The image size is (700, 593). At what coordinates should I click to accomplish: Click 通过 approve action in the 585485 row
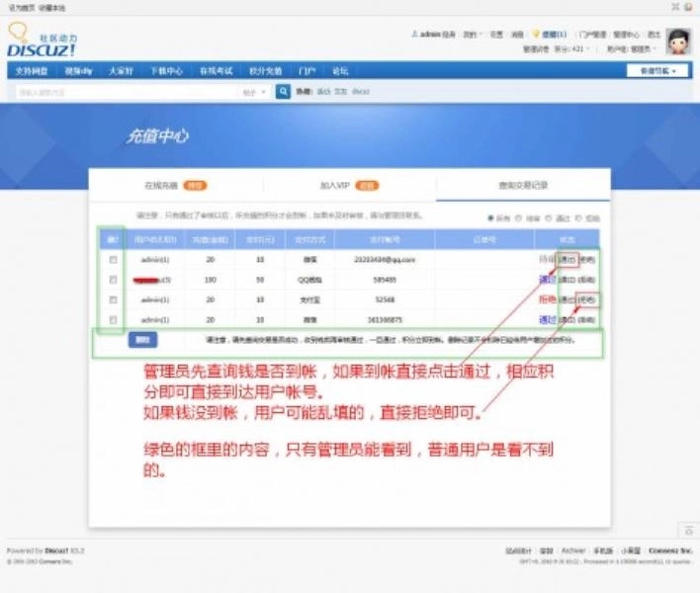click(568, 280)
